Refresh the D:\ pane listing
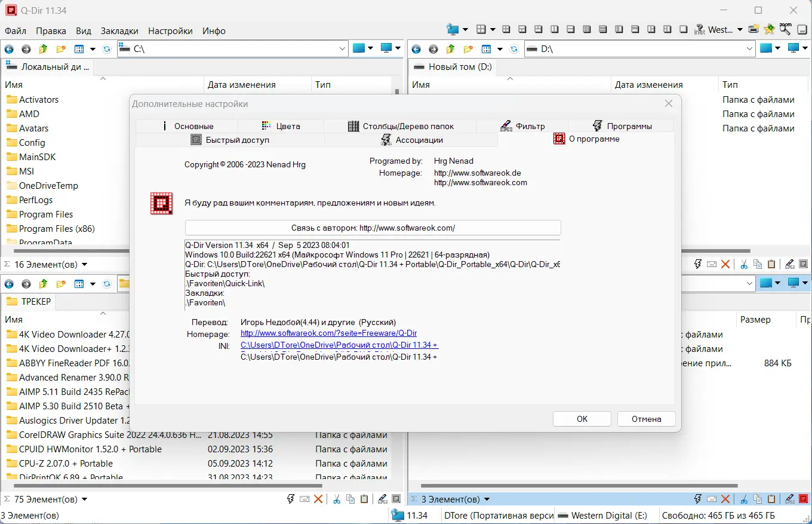The width and height of the screenshot is (812, 524). coord(515,49)
